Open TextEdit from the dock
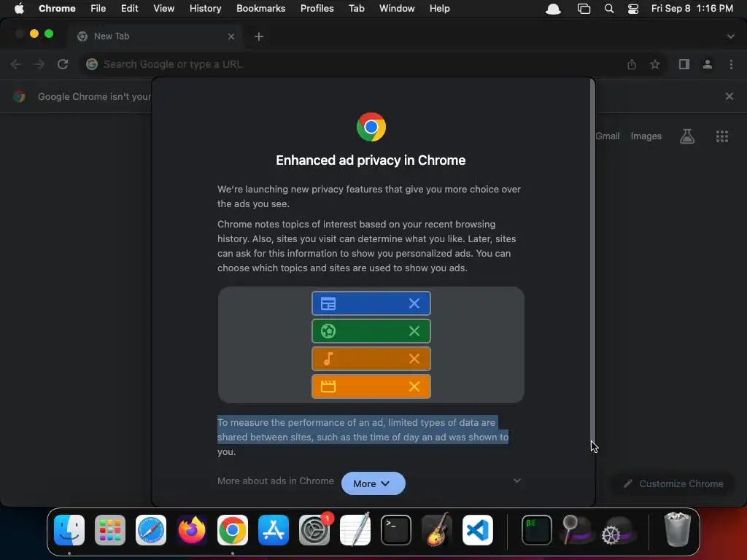This screenshot has height=560, width=747. point(355,530)
